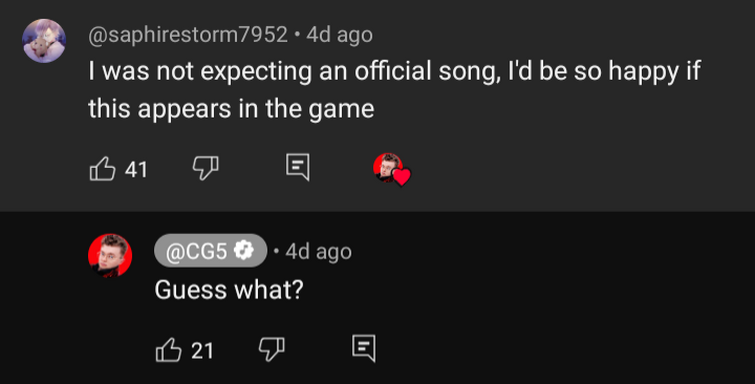Click the small red heart on creator badge
The image size is (755, 384).
pyautogui.click(x=402, y=177)
